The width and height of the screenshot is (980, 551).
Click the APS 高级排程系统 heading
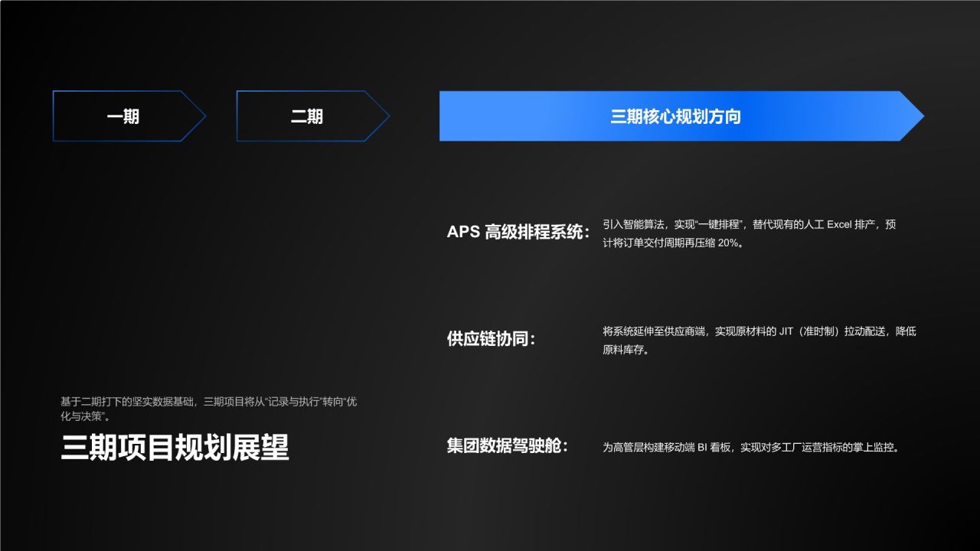(x=519, y=232)
